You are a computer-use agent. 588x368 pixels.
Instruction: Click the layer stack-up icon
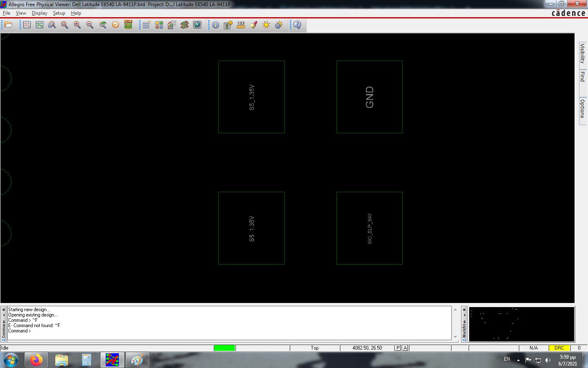[x=185, y=25]
